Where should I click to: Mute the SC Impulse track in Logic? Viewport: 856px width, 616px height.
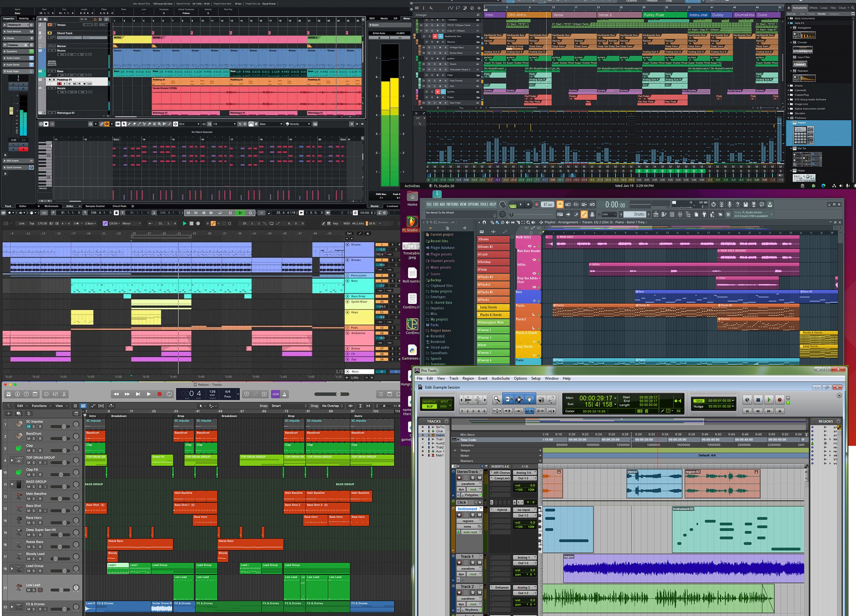[x=29, y=427]
